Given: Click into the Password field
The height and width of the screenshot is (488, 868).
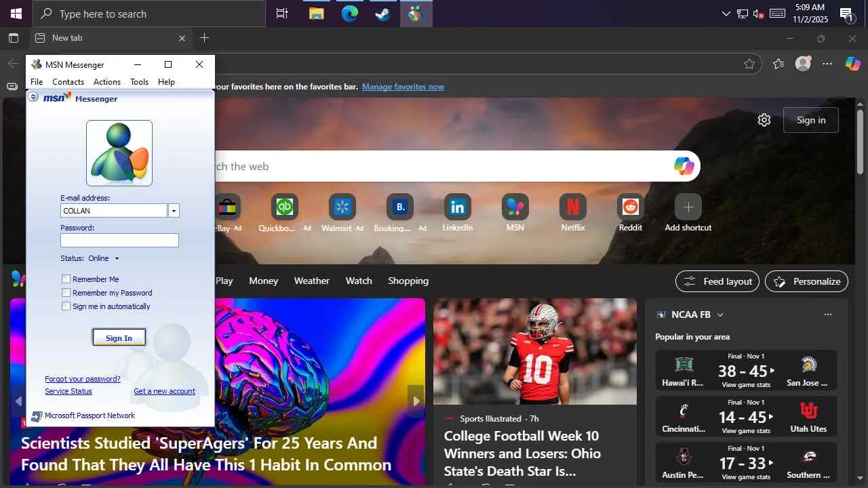Looking at the screenshot, I should pyautogui.click(x=119, y=241).
